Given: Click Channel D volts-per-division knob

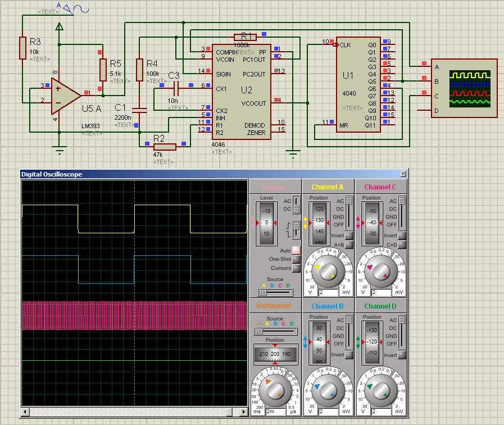Looking at the screenshot, I should (x=381, y=390).
